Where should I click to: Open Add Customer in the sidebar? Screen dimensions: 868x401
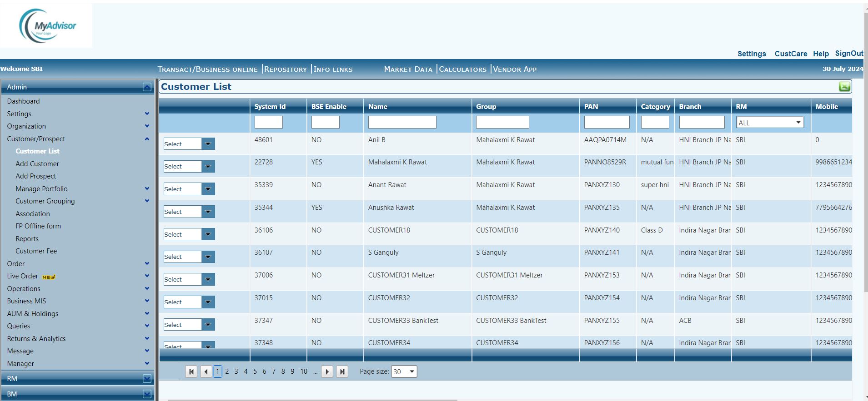coord(37,163)
